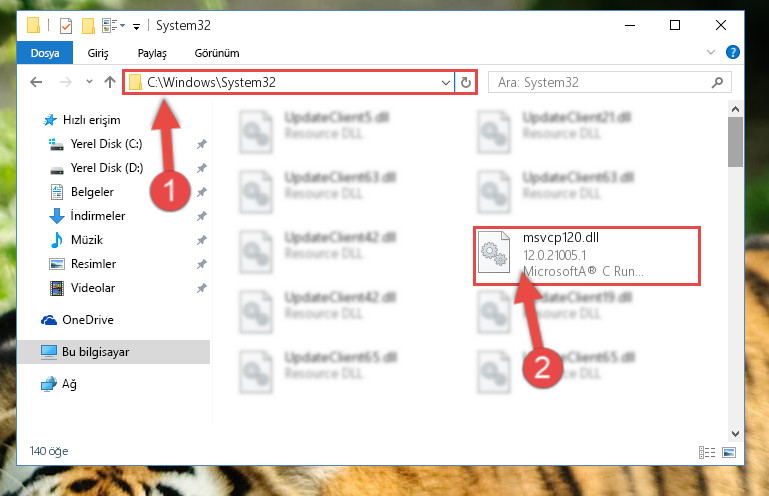This screenshot has width=769, height=496.
Task: Toggle the pin beside Yerel Disk (C:)
Action: coord(202,144)
